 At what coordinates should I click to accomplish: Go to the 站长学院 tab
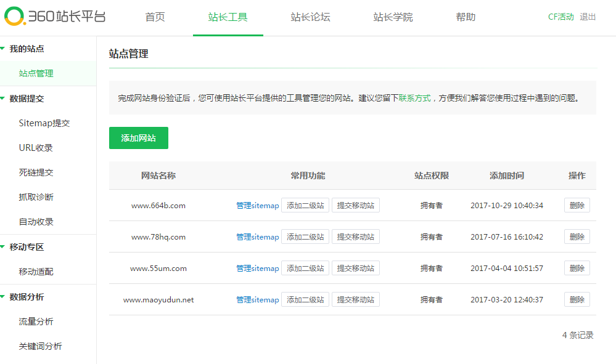(393, 17)
